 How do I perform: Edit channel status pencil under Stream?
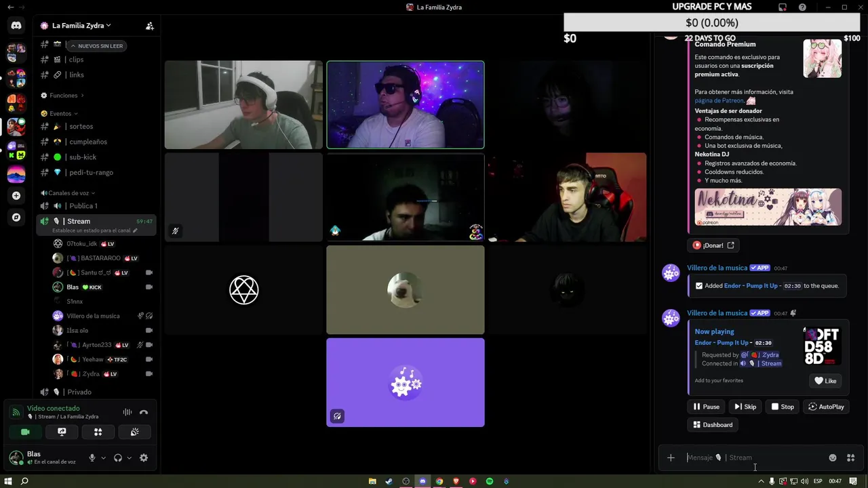tap(135, 230)
